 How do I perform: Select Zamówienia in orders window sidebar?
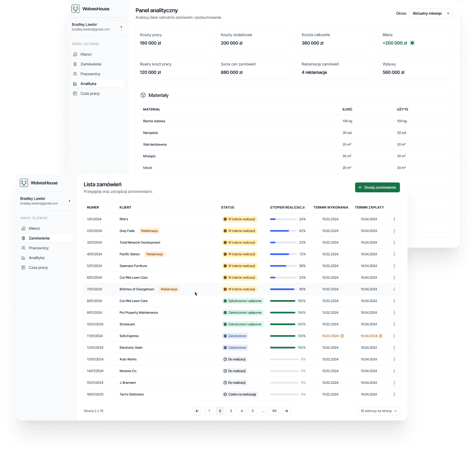pyautogui.click(x=46, y=238)
